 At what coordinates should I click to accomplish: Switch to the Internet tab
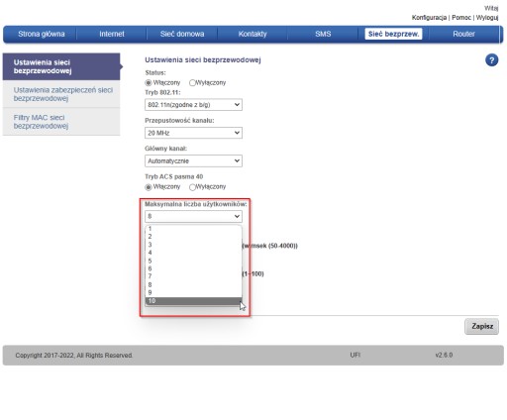coord(112,34)
